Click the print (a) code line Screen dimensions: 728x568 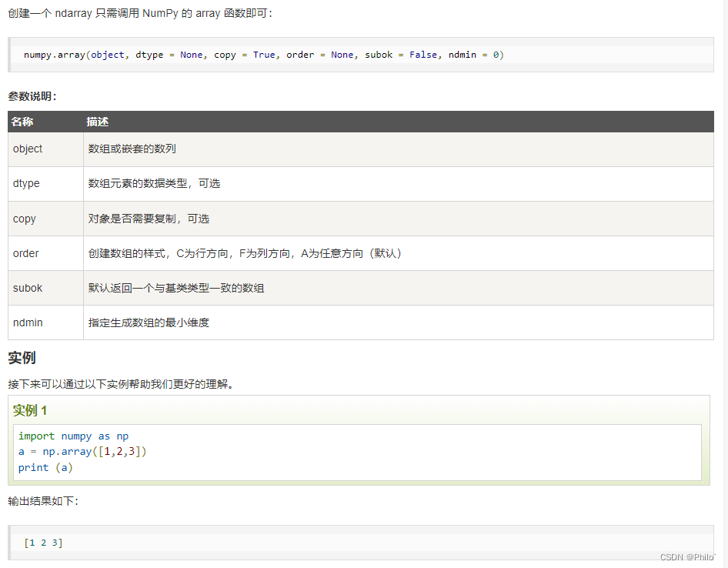[45, 468]
